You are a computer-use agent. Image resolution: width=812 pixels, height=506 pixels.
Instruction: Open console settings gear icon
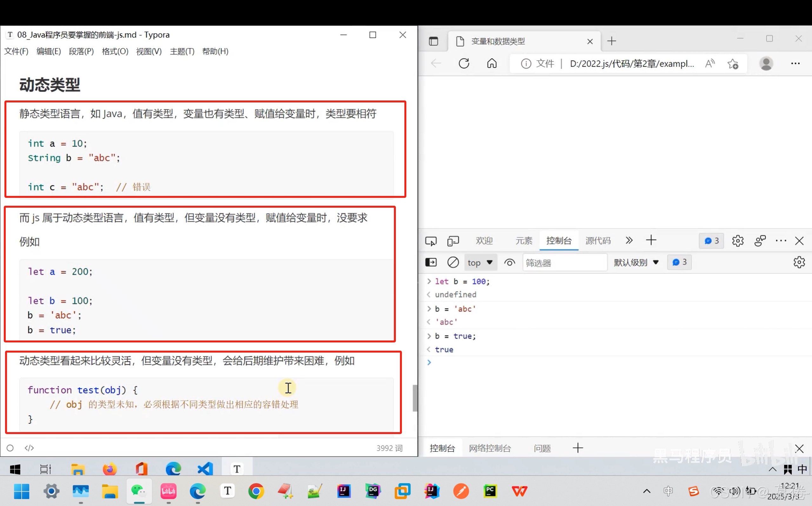click(799, 263)
